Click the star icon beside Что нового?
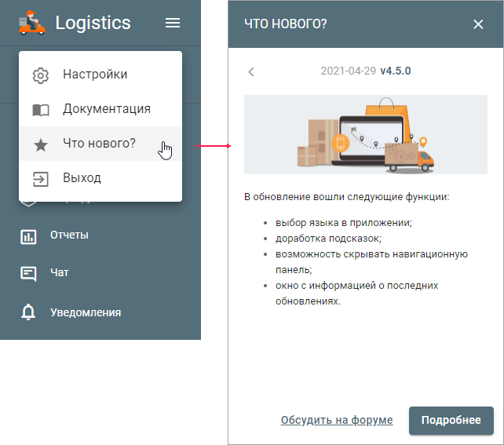The height and width of the screenshot is (445, 504). [40, 144]
